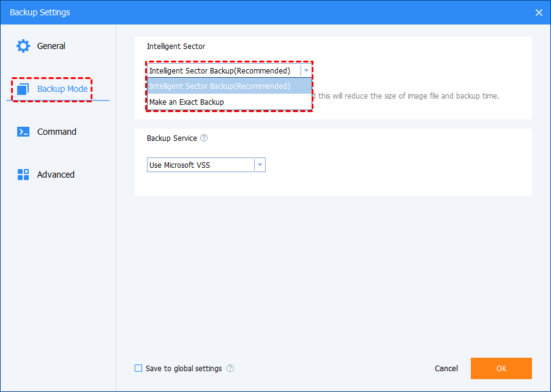Open the Command tab label
The image size is (551, 392).
click(x=57, y=132)
